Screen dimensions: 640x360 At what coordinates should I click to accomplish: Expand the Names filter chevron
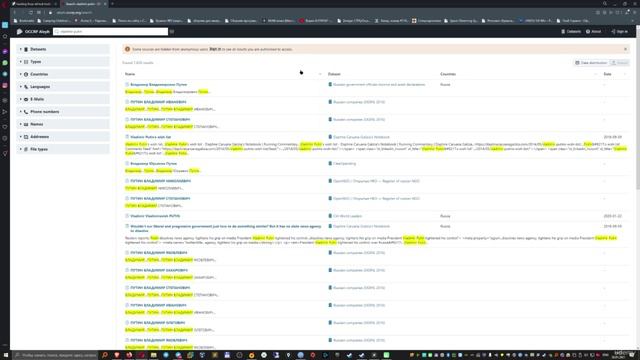[21, 124]
